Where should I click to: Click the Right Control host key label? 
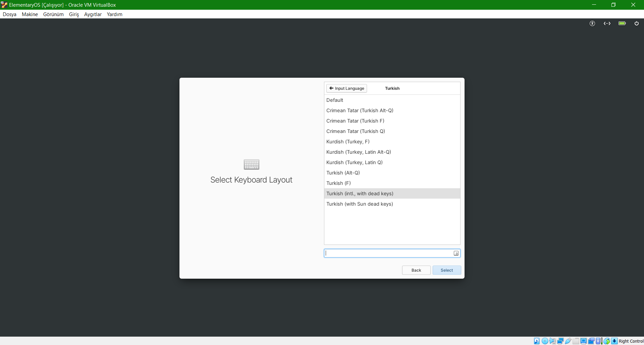pos(631,341)
